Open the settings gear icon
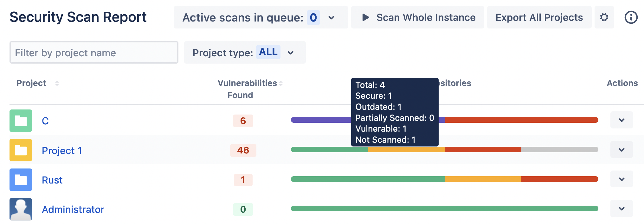 coord(604,17)
